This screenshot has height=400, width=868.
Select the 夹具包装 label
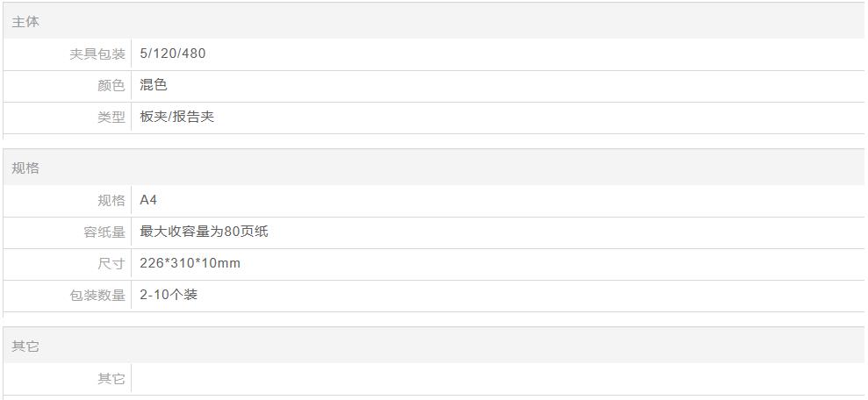[x=97, y=54]
